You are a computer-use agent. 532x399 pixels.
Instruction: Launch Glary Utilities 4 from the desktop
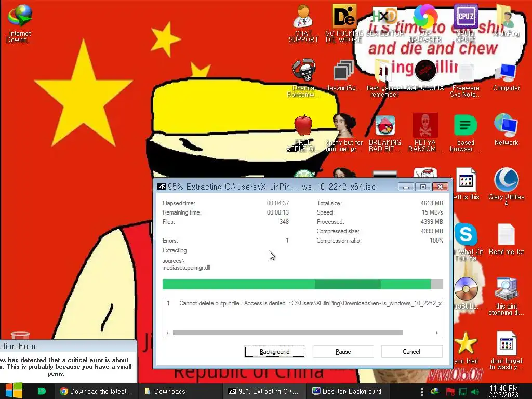coord(506,187)
